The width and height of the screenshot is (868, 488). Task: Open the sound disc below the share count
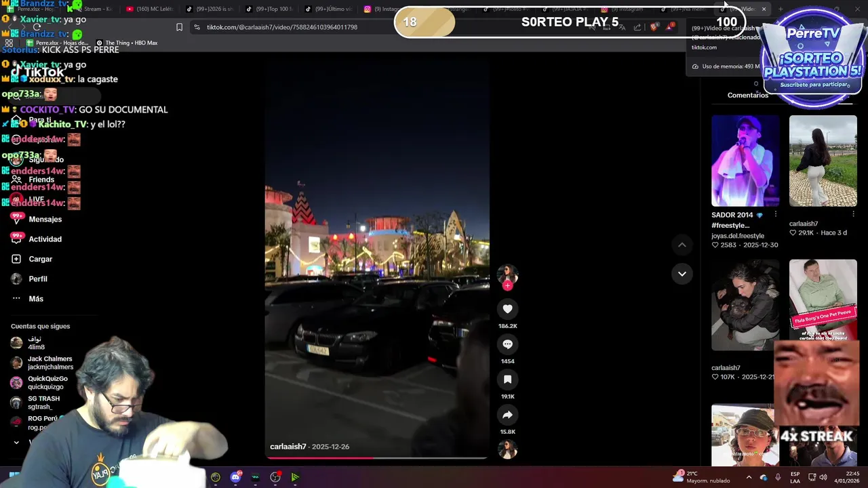coord(507,449)
